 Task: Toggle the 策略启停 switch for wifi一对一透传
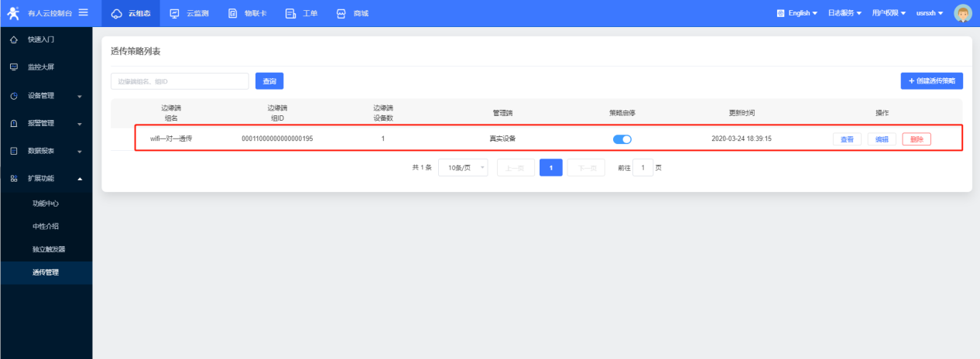point(622,139)
